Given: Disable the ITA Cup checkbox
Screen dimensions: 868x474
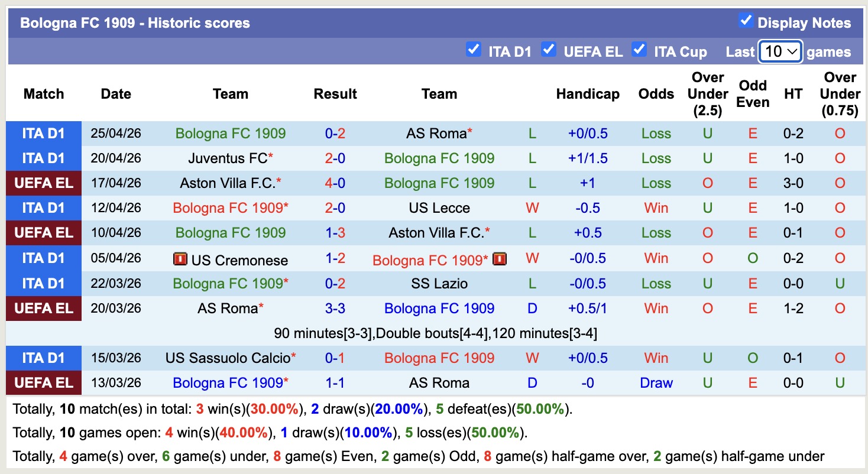Looking at the screenshot, I should 639,49.
